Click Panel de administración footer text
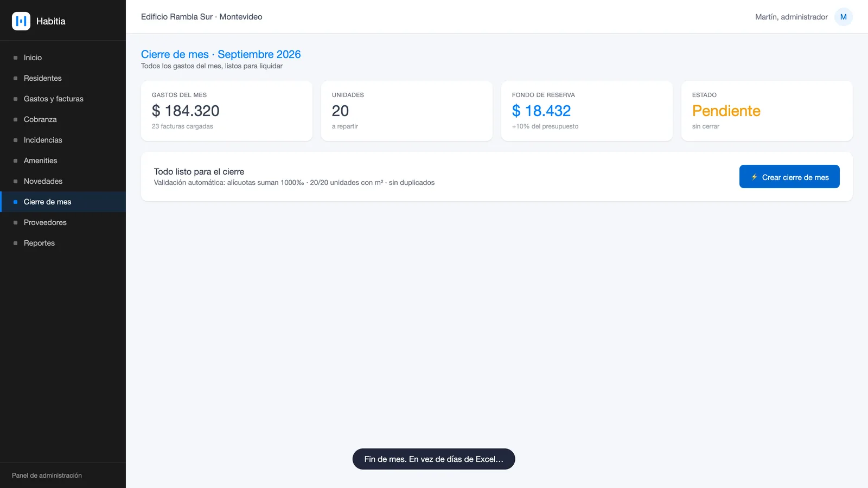The image size is (868, 488). pyautogui.click(x=47, y=476)
